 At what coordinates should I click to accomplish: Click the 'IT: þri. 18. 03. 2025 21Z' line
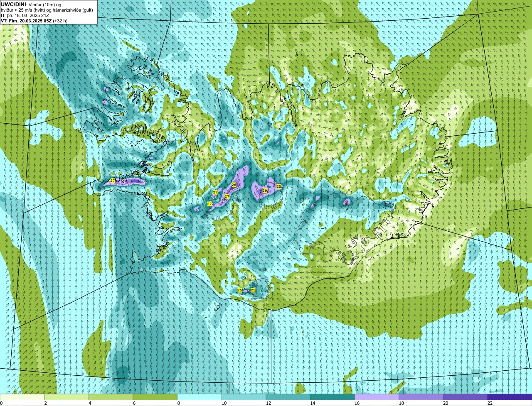25,15
